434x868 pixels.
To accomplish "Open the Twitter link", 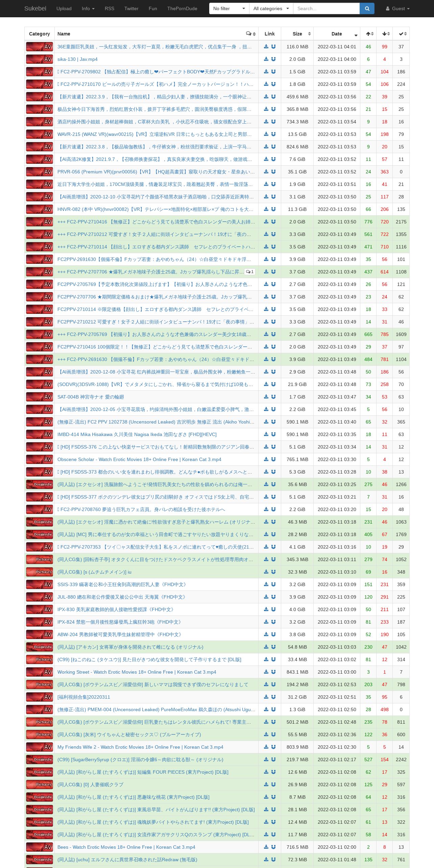I will tap(131, 8).
